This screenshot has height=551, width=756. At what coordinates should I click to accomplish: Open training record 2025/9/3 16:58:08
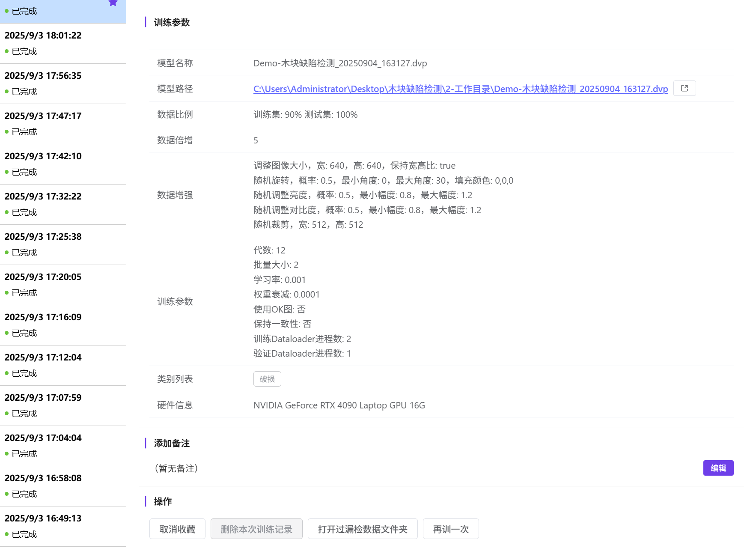coord(63,486)
